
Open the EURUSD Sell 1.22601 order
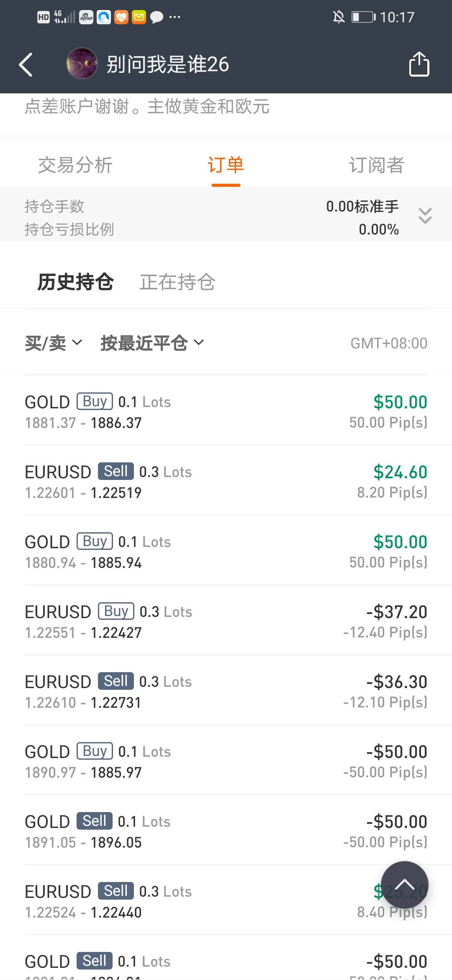[x=226, y=482]
